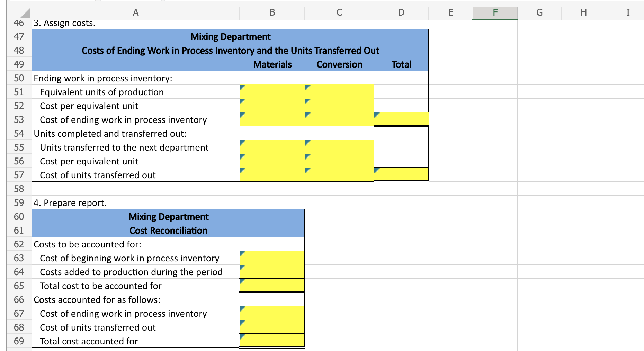Click Conversion cell in row 56 Cost per equivalent unit
Screen dimensions: 644x351
pyautogui.click(x=339, y=161)
